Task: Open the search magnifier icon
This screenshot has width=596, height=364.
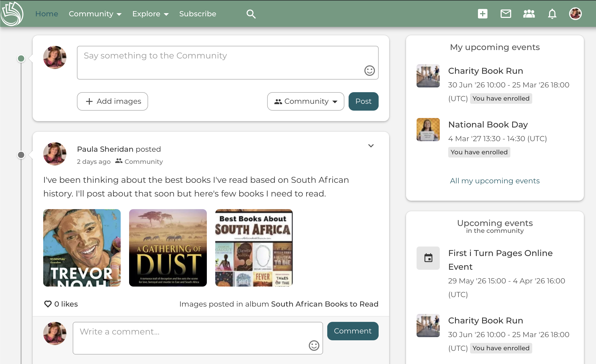Action: [x=251, y=14]
